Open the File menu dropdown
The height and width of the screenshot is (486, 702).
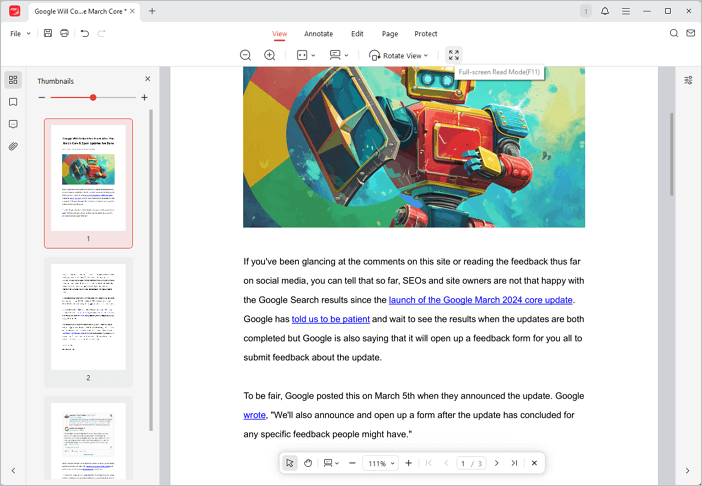pos(20,33)
